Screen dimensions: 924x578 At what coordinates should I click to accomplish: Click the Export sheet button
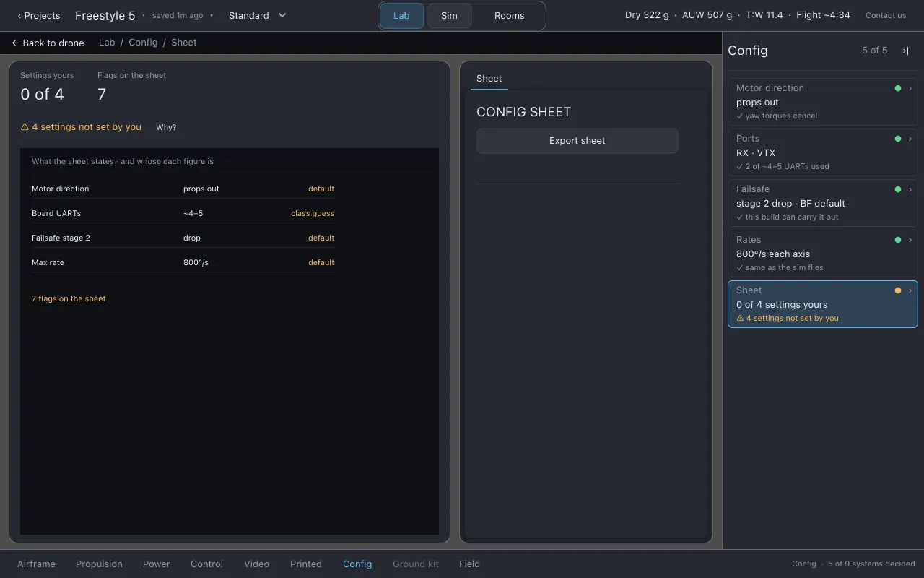[x=577, y=141]
